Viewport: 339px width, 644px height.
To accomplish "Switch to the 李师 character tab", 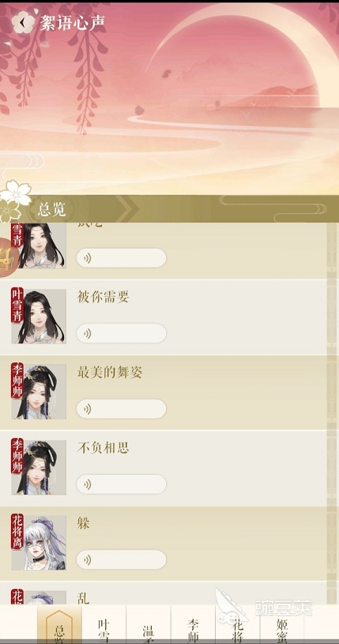I will (x=193, y=626).
